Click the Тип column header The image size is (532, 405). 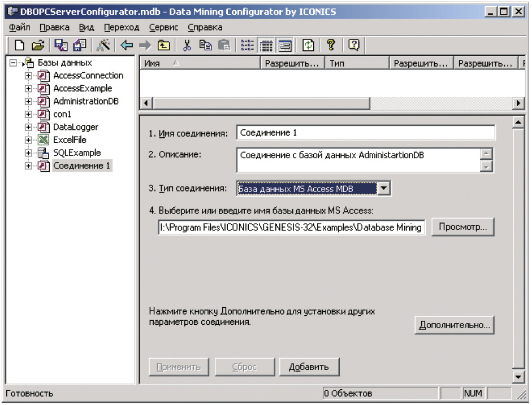[357, 63]
